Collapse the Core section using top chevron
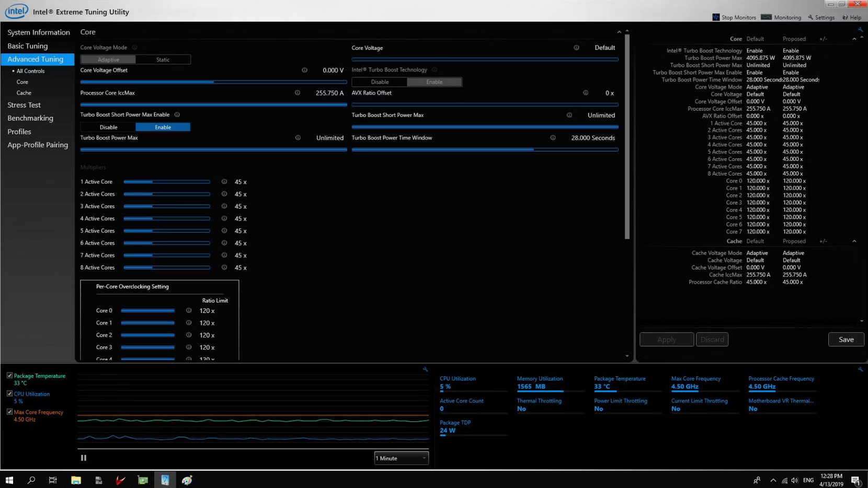 [x=619, y=32]
